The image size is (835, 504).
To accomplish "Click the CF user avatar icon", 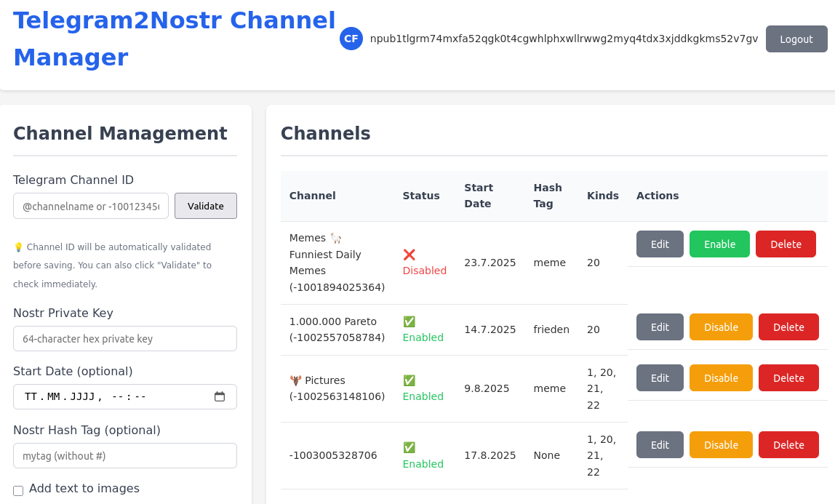I will pos(351,39).
